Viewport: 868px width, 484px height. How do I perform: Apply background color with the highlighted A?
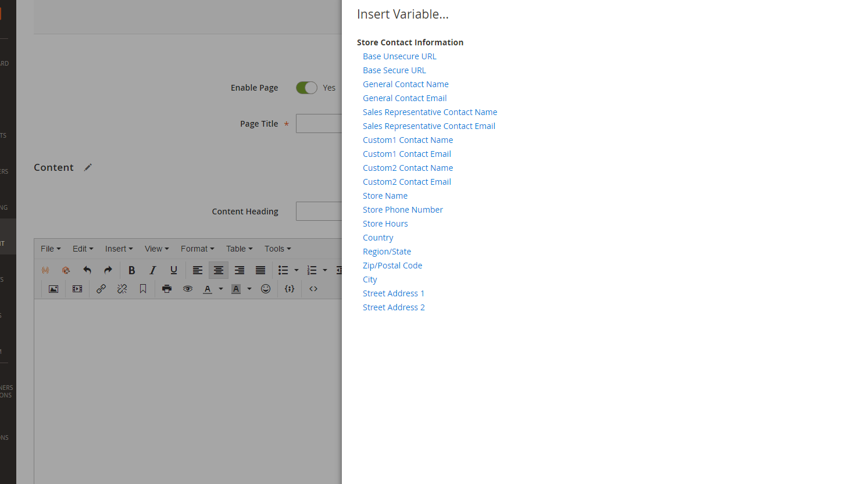tap(236, 289)
